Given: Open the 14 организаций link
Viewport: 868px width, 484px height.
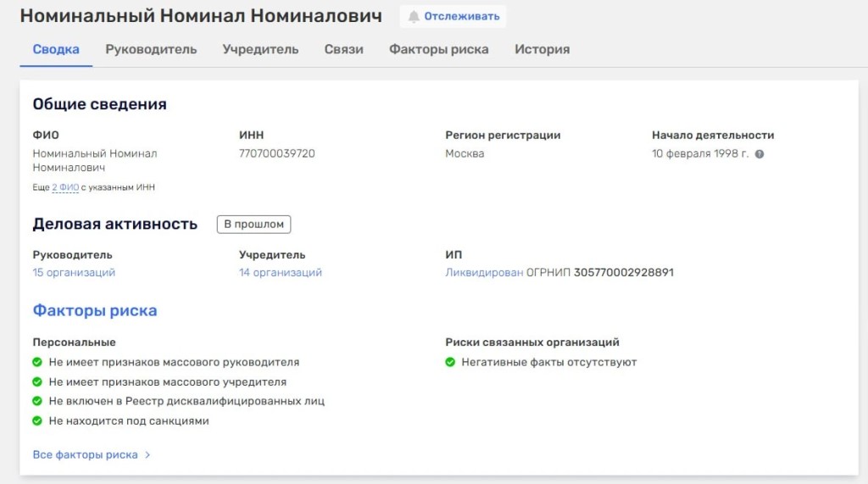Looking at the screenshot, I should pos(281,273).
